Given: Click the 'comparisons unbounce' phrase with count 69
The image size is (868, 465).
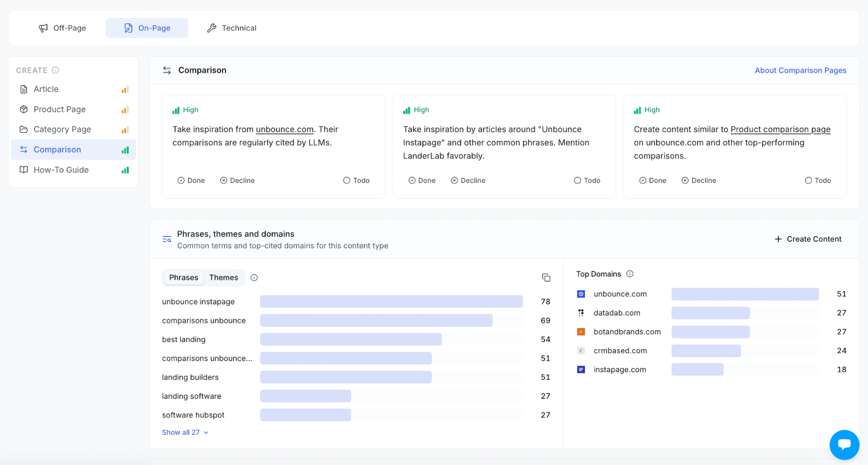Looking at the screenshot, I should (x=204, y=321).
